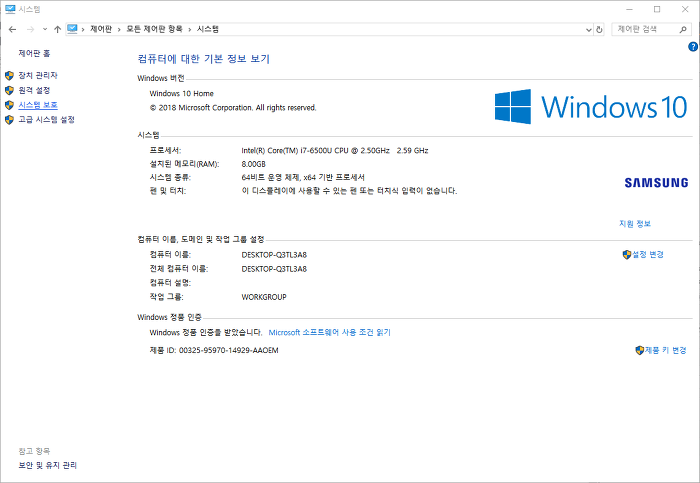Select 제어판 breadcrumb in address bar

pos(101,29)
